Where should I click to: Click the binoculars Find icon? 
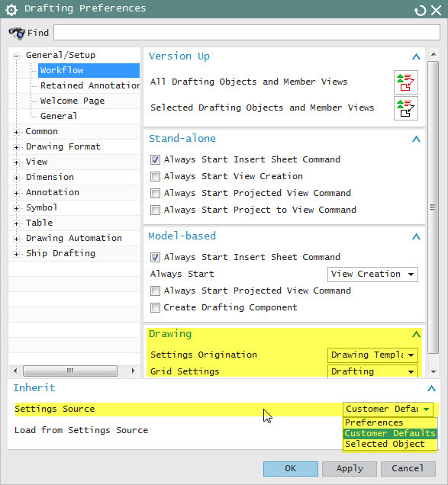(x=17, y=33)
